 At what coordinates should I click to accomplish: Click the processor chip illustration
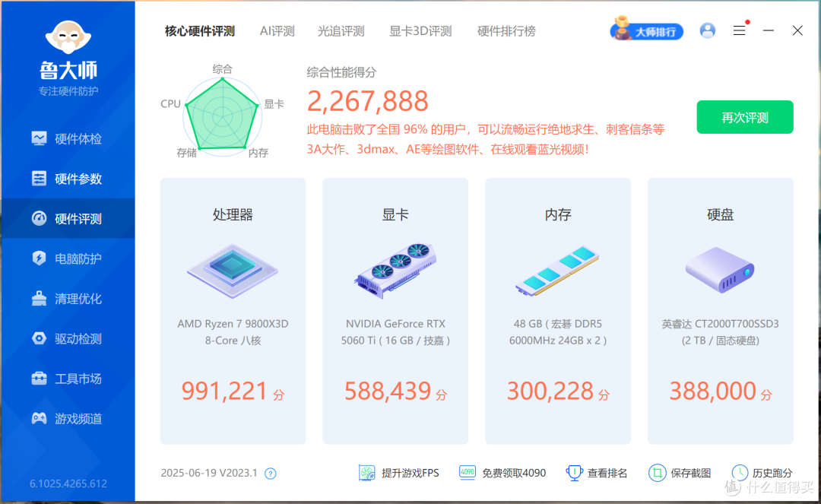(x=233, y=271)
